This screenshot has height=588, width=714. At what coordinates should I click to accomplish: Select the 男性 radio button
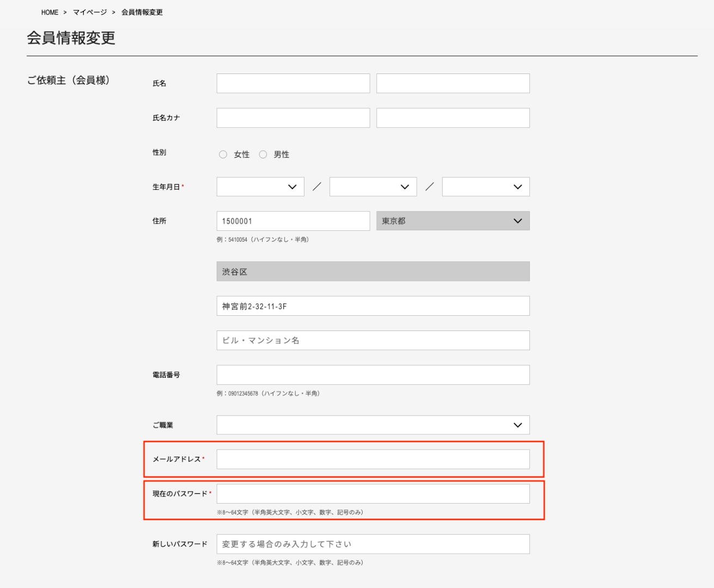point(263,155)
